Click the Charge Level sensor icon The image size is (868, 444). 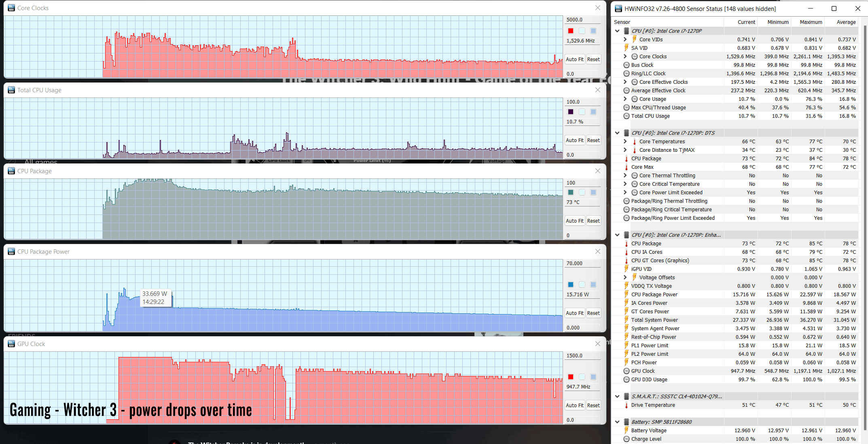click(627, 439)
